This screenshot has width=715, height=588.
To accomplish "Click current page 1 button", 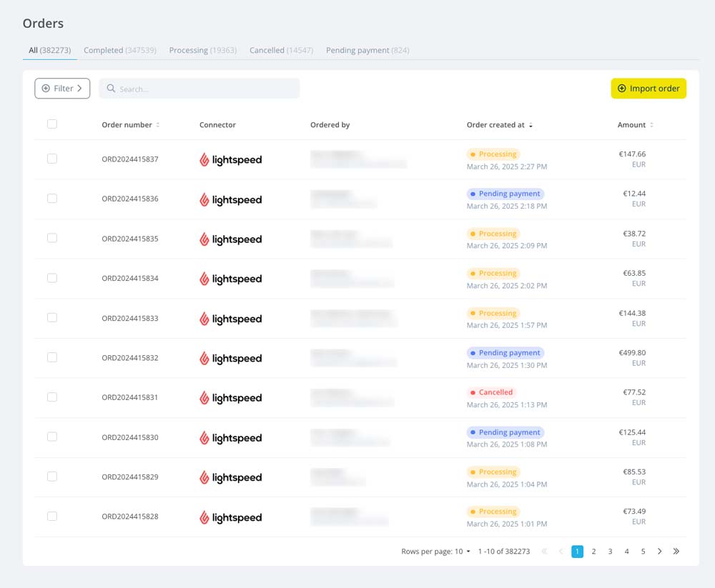I will coord(577,552).
